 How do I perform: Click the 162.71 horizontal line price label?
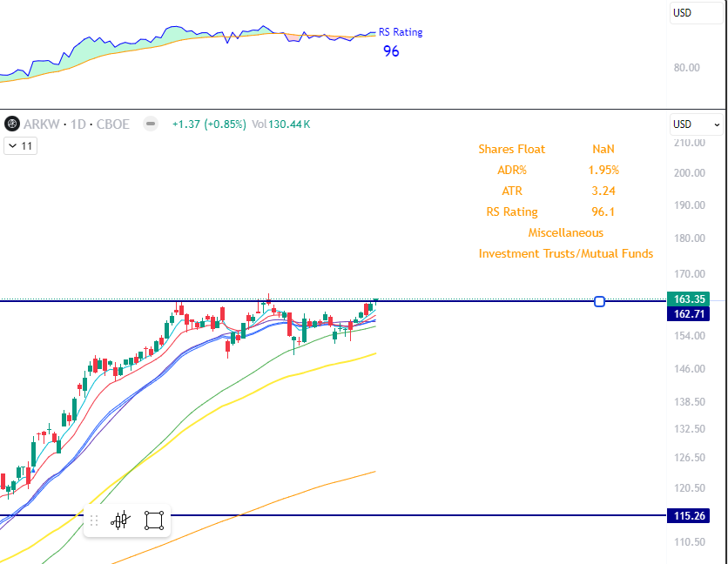(689, 314)
